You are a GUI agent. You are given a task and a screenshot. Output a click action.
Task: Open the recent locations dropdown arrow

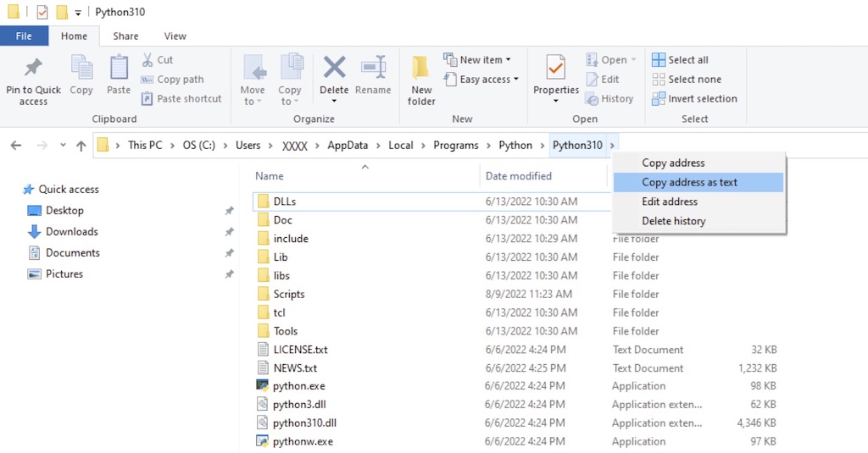coord(63,146)
